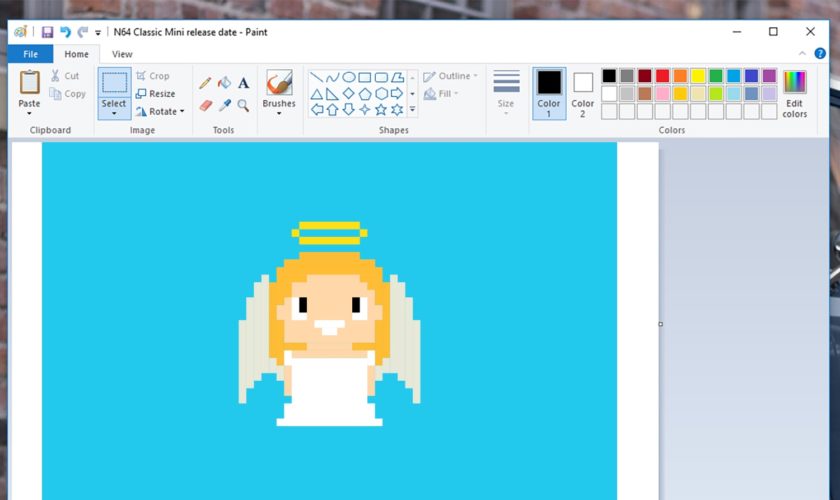
Task: Click the Undo arrow in title bar
Action: pos(65,32)
